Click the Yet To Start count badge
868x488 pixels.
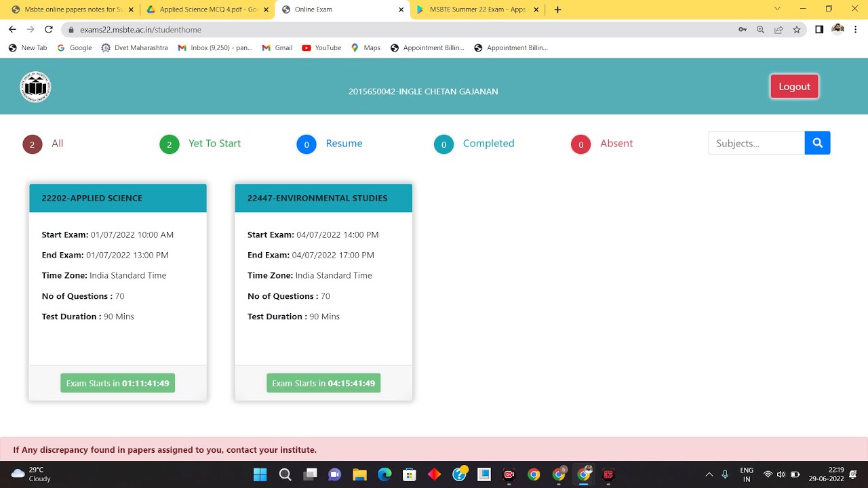point(170,144)
